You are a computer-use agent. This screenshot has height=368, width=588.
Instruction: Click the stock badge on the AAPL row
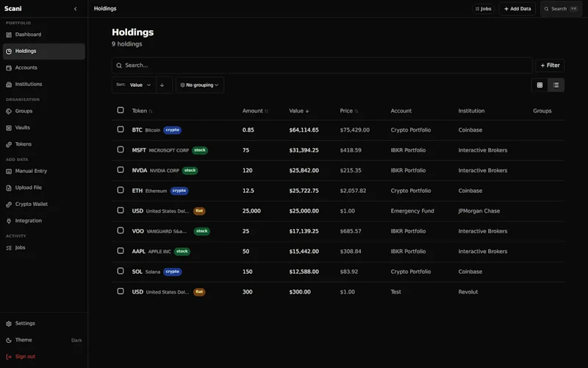pyautogui.click(x=182, y=252)
